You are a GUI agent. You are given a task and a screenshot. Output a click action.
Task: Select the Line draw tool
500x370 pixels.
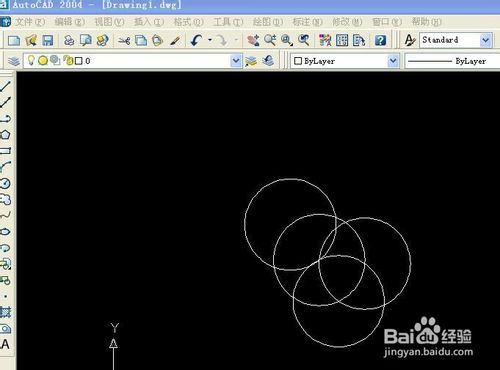pyautogui.click(x=5, y=86)
